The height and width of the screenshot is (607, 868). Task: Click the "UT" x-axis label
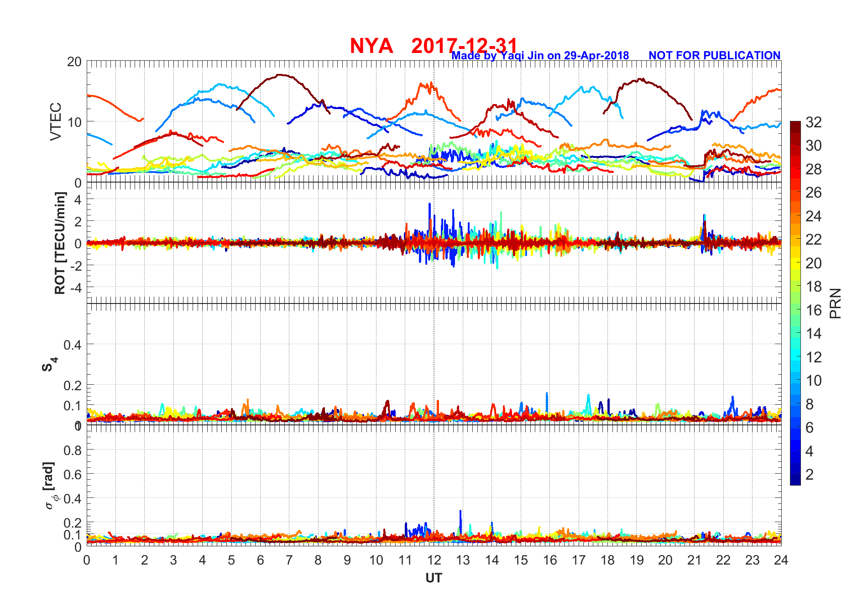[x=434, y=578]
